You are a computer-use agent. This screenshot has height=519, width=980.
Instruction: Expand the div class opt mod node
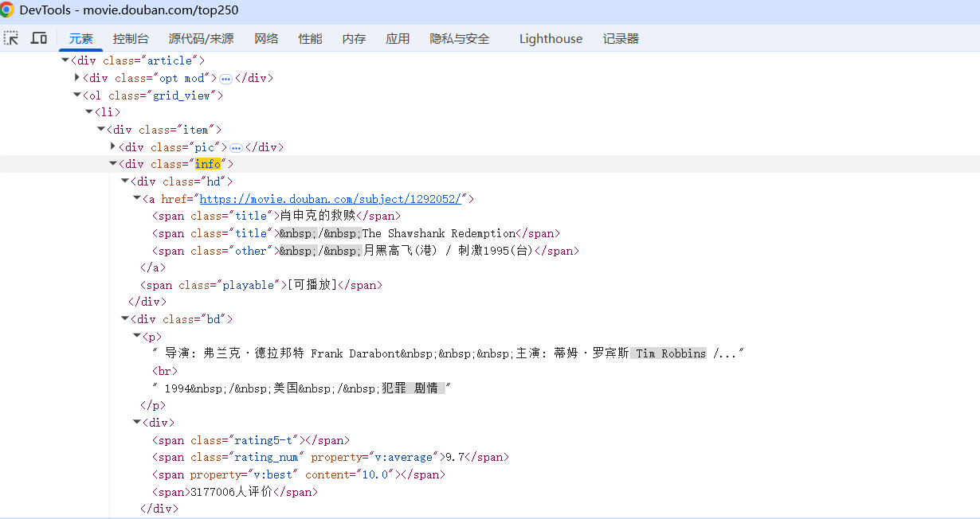tap(77, 77)
